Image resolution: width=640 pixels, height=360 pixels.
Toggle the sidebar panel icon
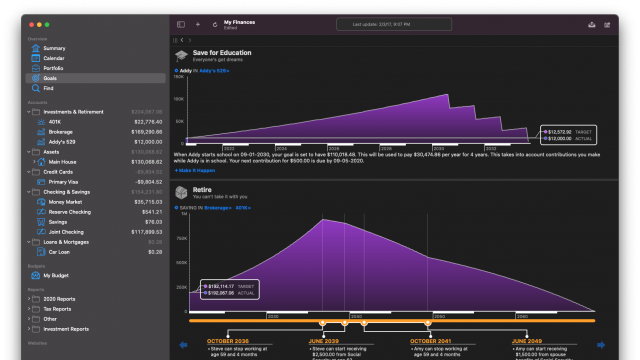181,24
